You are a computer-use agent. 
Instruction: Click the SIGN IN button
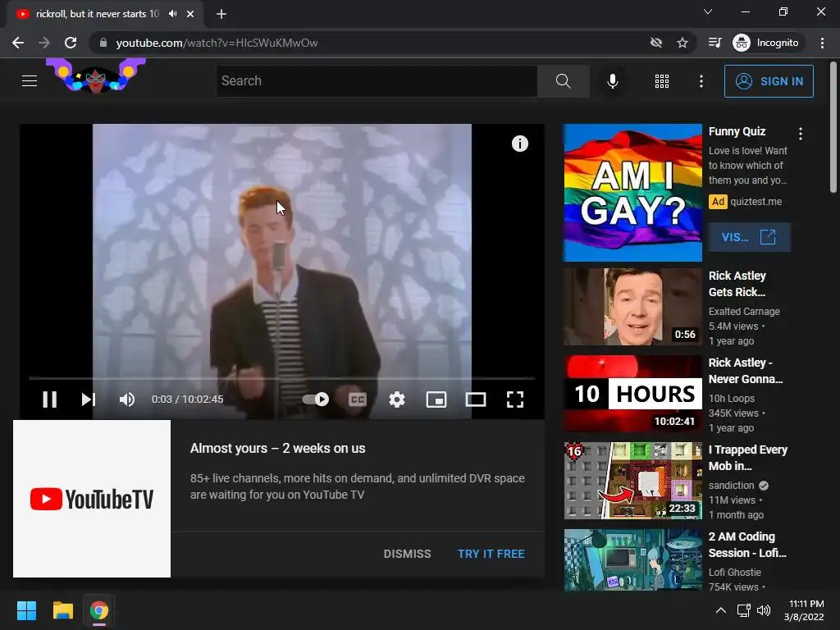click(769, 81)
